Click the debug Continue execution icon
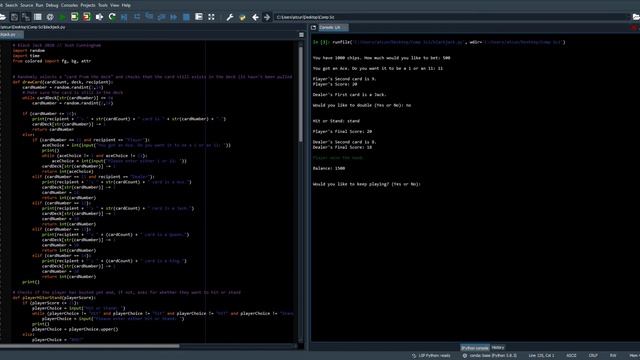640x360 pixels. [174, 17]
